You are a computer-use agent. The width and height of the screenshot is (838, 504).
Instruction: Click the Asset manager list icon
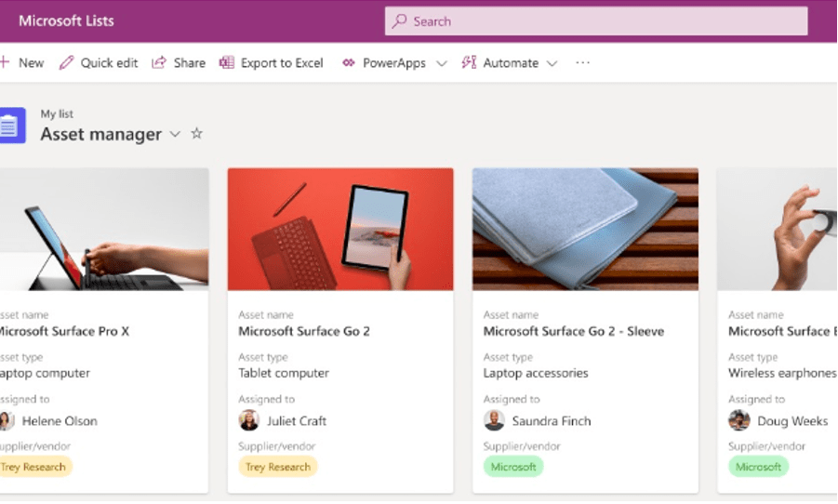tap(12, 126)
